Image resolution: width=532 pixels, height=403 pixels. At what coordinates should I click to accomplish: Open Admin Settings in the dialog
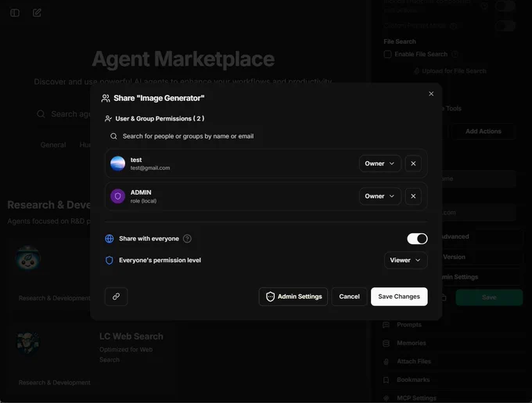tap(293, 297)
